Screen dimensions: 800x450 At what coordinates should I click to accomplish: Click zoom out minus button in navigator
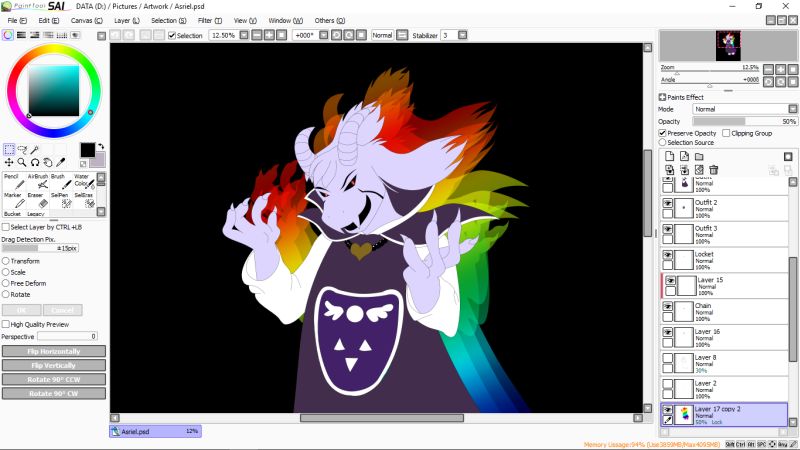click(x=768, y=69)
